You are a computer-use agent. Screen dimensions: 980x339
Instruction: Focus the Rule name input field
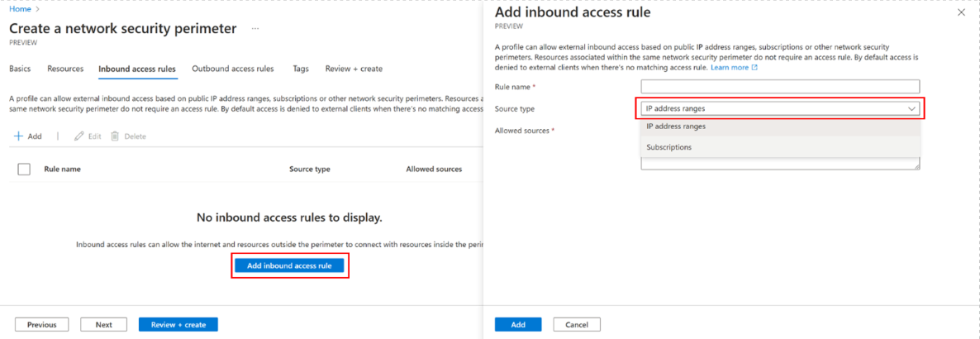[780, 86]
